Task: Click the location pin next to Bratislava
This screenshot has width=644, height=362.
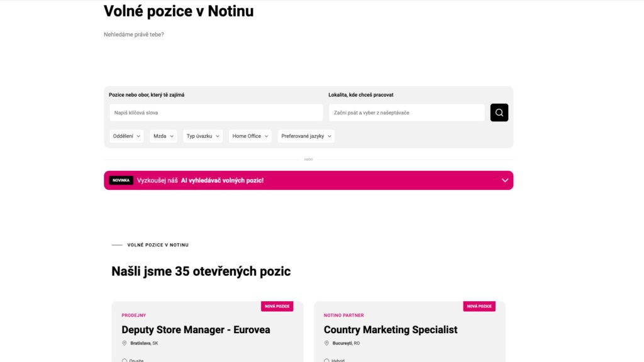Action: click(x=125, y=342)
